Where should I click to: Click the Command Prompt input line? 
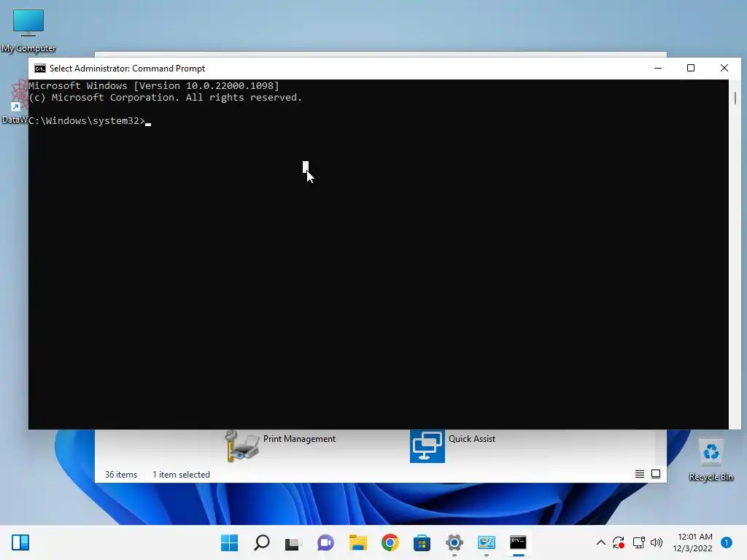(x=90, y=121)
